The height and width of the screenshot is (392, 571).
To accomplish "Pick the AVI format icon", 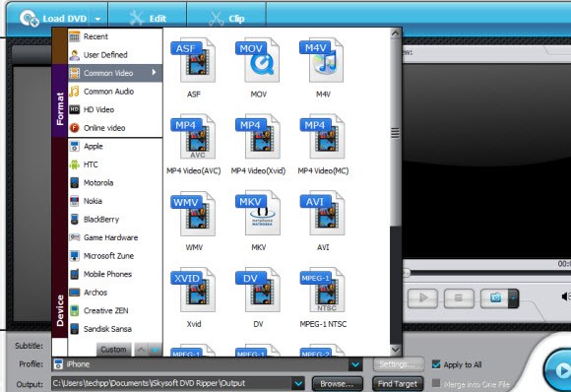I will pyautogui.click(x=323, y=214).
